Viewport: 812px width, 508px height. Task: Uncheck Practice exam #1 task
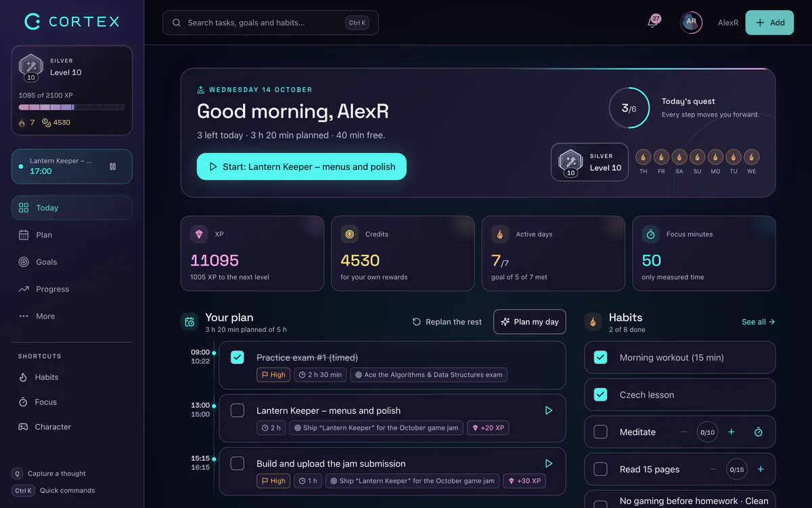pyautogui.click(x=238, y=357)
